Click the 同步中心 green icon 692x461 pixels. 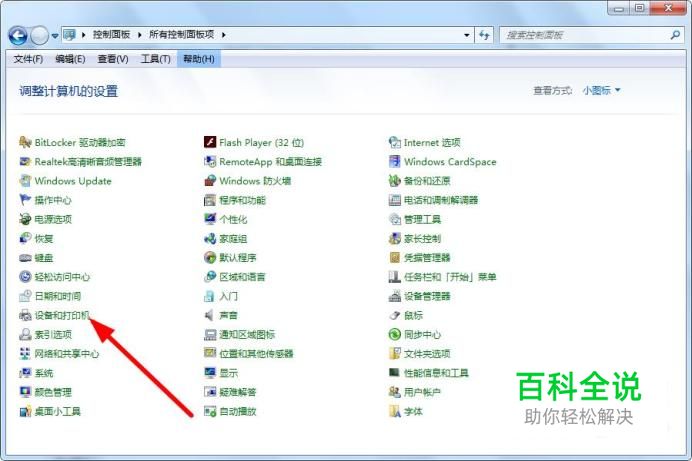coord(395,334)
